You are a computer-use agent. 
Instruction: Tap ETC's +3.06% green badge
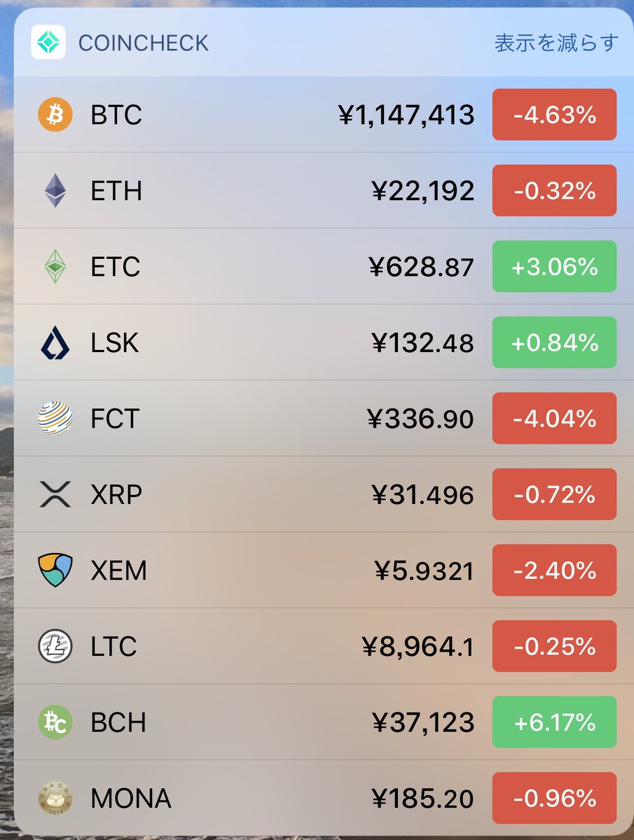pos(554,267)
